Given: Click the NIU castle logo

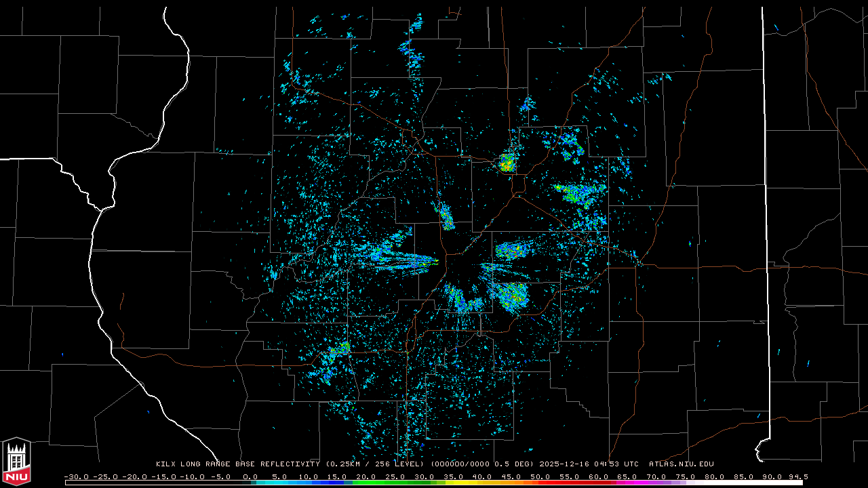Looking at the screenshot, I should [x=17, y=462].
